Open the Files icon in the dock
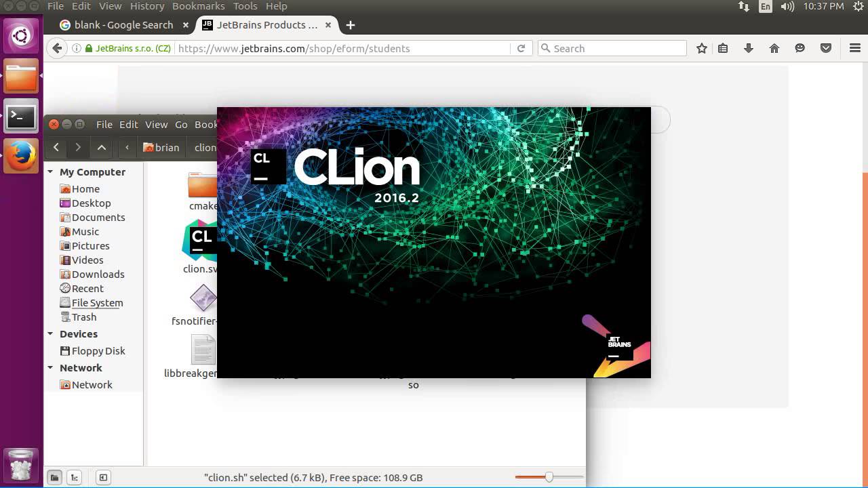This screenshot has width=868, height=488. click(x=21, y=77)
